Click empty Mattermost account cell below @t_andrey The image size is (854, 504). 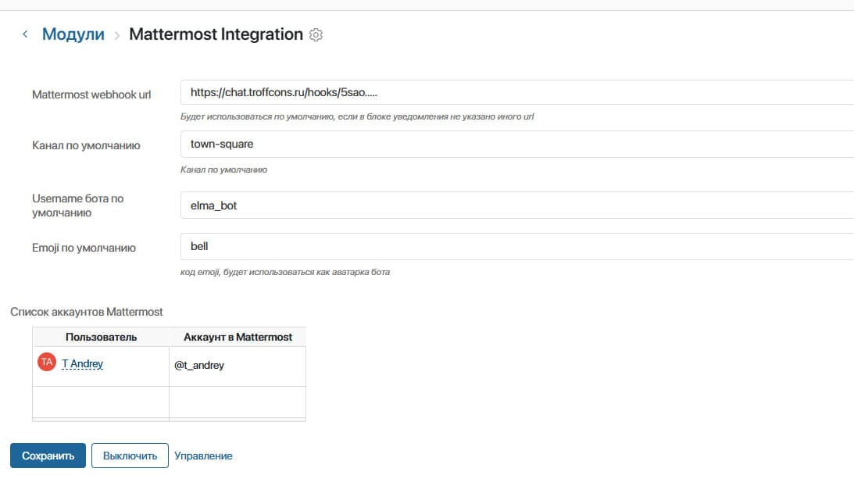pyautogui.click(x=237, y=402)
